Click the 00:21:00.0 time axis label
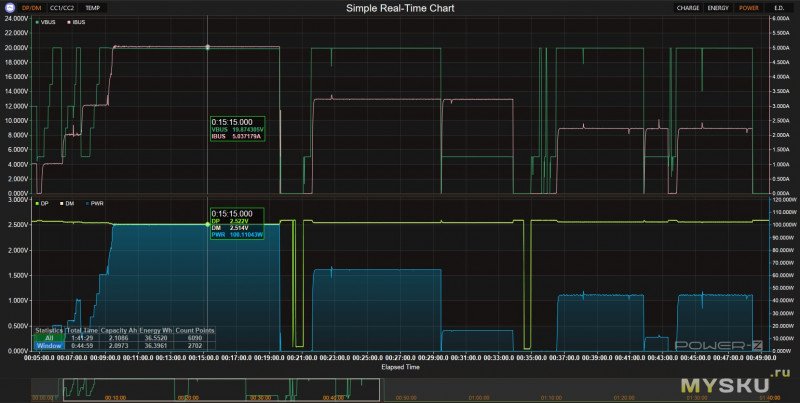The width and height of the screenshot is (800, 403). [x=301, y=358]
